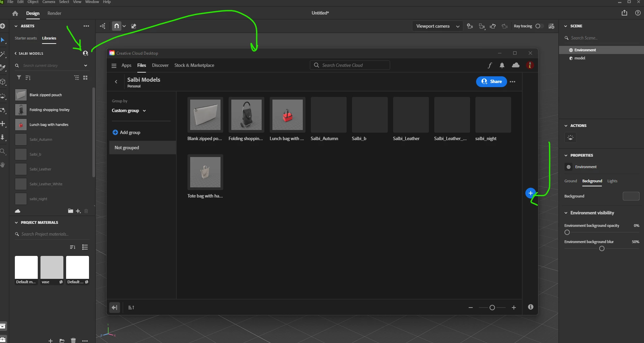This screenshot has width=644, height=343.
Task: Collapse the Assets panel section
Action: pyautogui.click(x=16, y=26)
